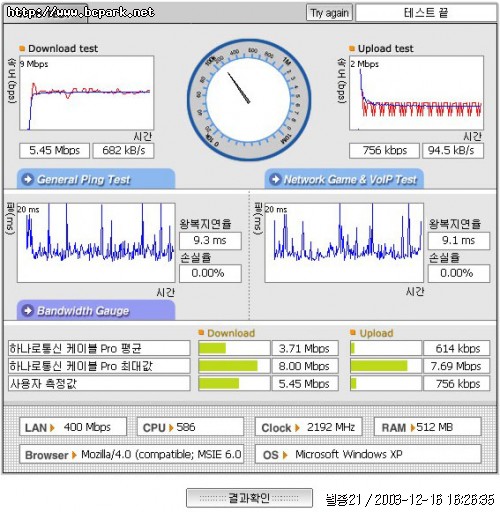Click the RAM 512 MB field
500x512 pixels.
pos(428,427)
